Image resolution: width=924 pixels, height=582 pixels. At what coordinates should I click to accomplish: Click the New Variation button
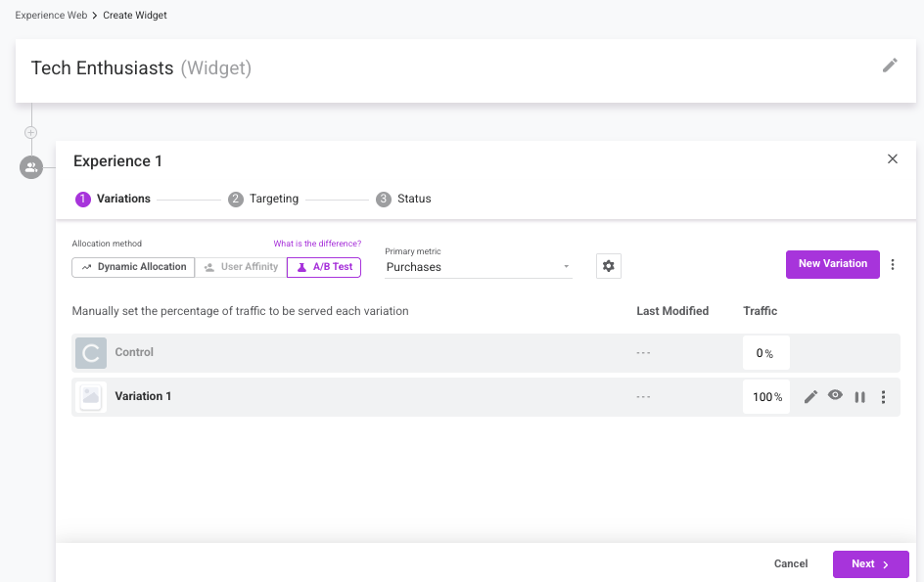tap(833, 264)
